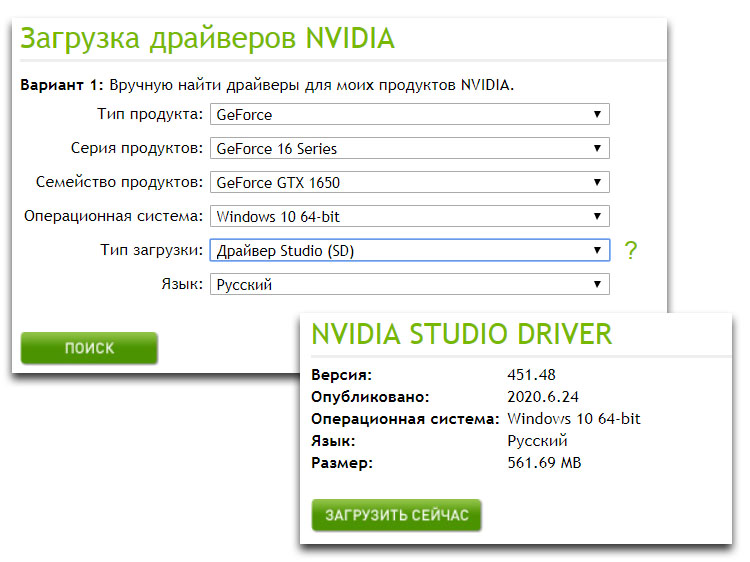Expand Серия продуктов dropdown GeForce 16 Series

[x=409, y=148]
